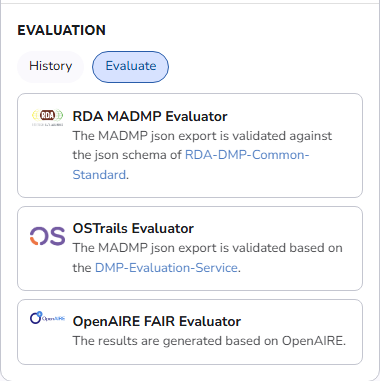Open the DMP-Evaluation-Service link

tap(166, 268)
